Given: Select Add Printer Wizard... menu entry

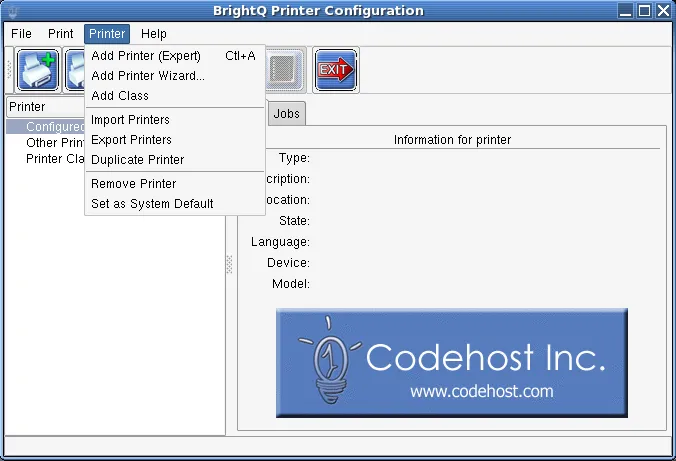Looking at the screenshot, I should (175, 75).
